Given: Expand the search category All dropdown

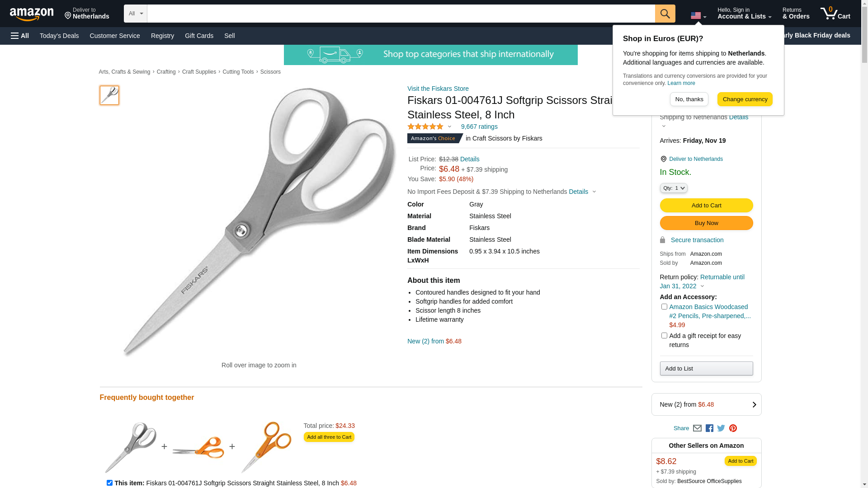Looking at the screenshot, I should point(135,14).
